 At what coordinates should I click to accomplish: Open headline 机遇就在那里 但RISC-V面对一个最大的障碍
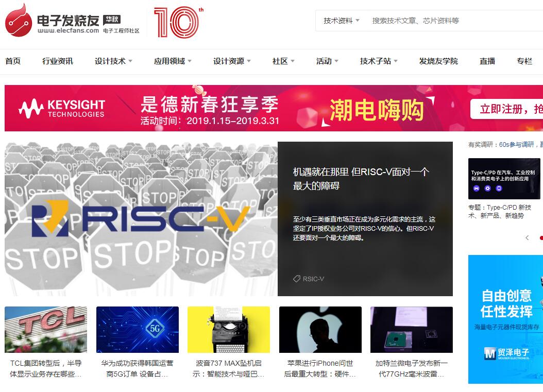[361, 179]
